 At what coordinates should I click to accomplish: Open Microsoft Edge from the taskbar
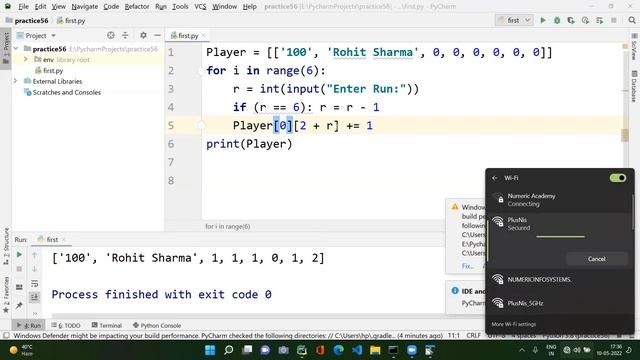(x=338, y=350)
